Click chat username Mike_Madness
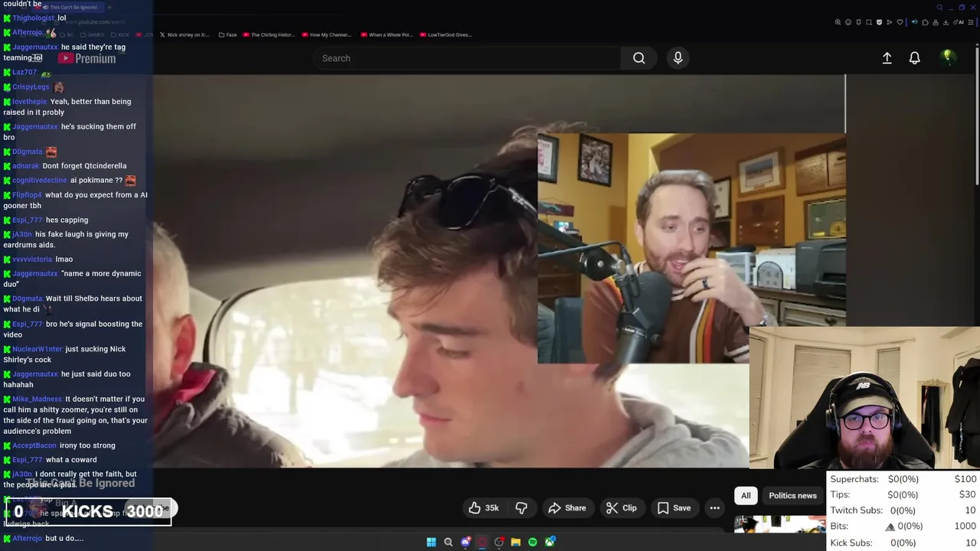Image resolution: width=980 pixels, height=551 pixels. point(37,399)
